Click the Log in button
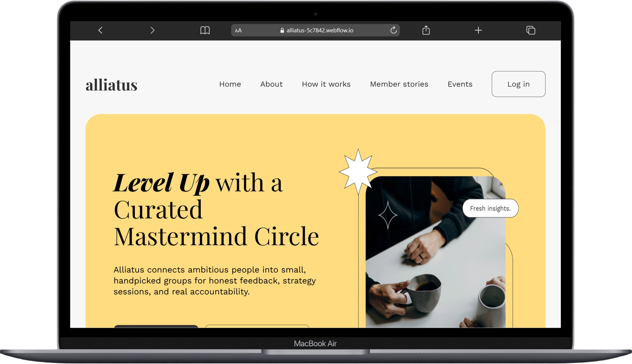Screen dimensions: 632x364 point(518,84)
